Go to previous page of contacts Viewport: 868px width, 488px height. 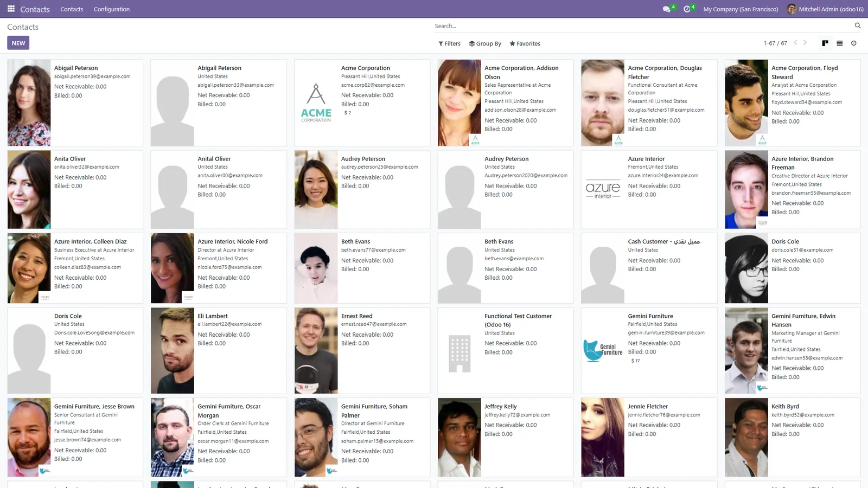795,43
